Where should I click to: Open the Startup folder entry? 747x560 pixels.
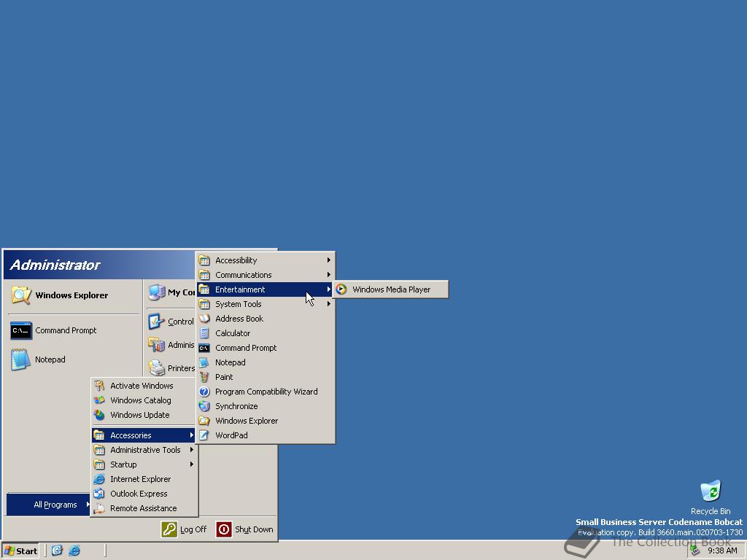pyautogui.click(x=144, y=464)
